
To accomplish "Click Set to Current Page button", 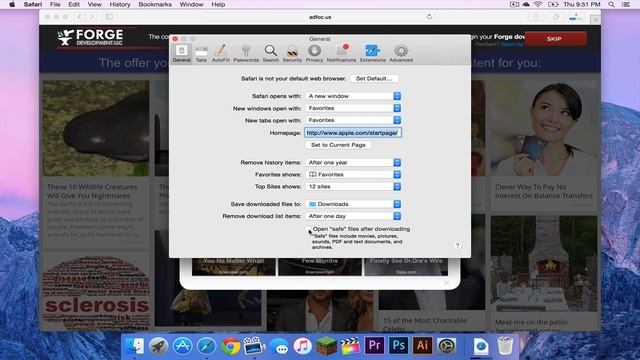I will point(338,145).
